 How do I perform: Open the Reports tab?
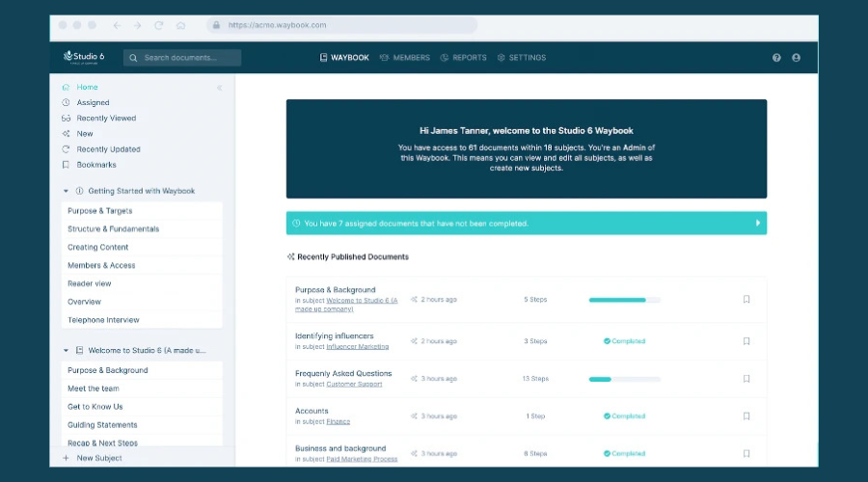(463, 58)
